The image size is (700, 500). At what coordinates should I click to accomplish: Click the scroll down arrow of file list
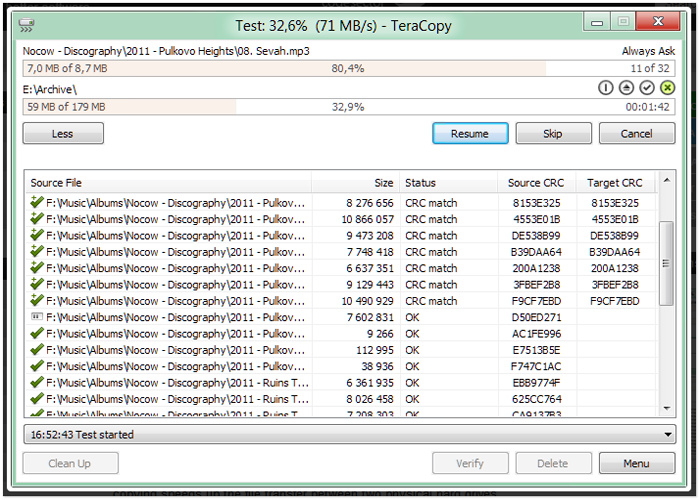click(x=667, y=408)
